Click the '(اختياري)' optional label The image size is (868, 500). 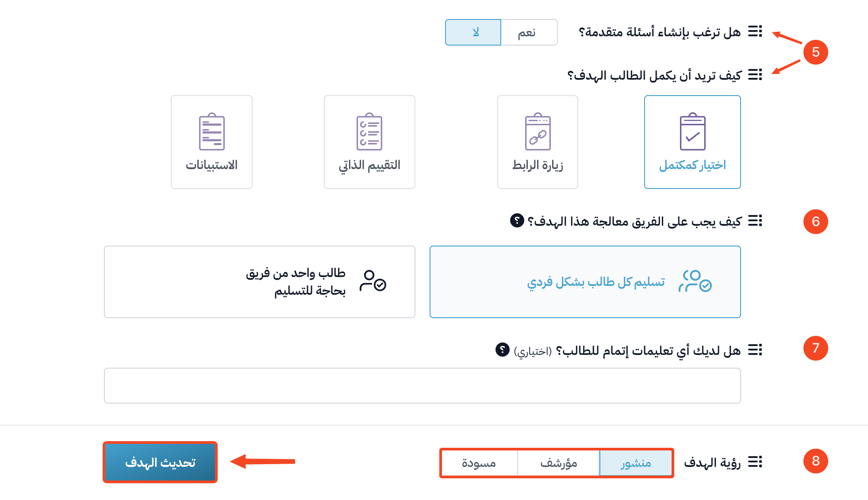click(533, 351)
